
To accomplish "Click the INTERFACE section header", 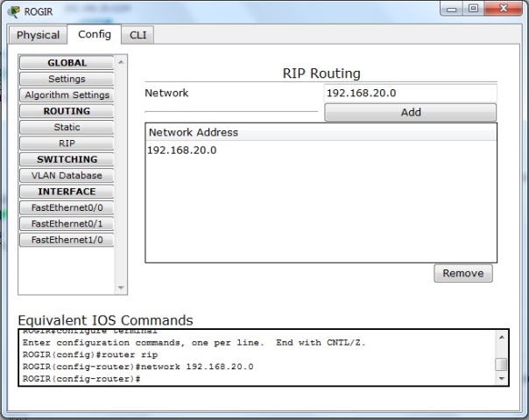I will click(67, 192).
